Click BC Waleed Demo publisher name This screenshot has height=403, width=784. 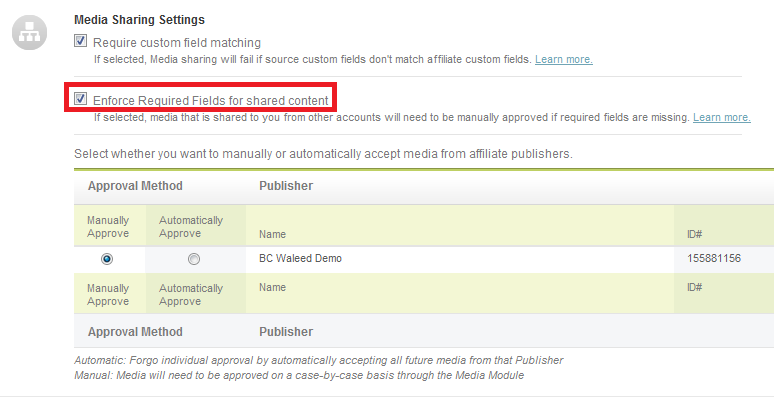coord(300,258)
